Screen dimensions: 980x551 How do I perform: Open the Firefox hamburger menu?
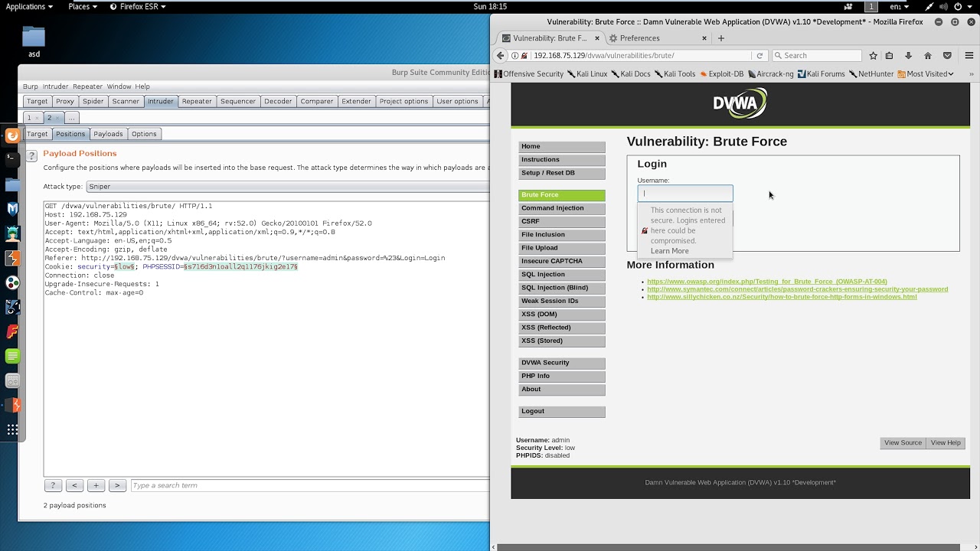969,55
